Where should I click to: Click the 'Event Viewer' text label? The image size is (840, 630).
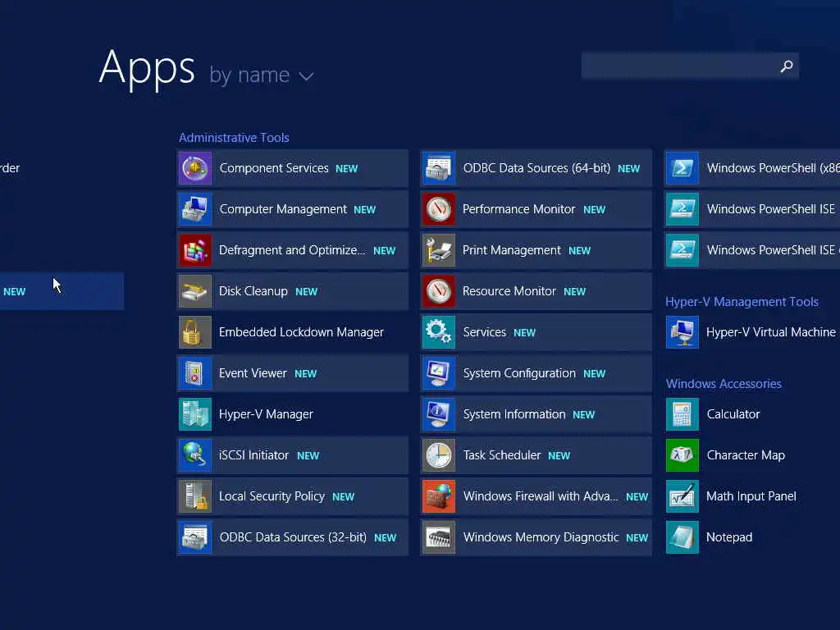point(253,373)
